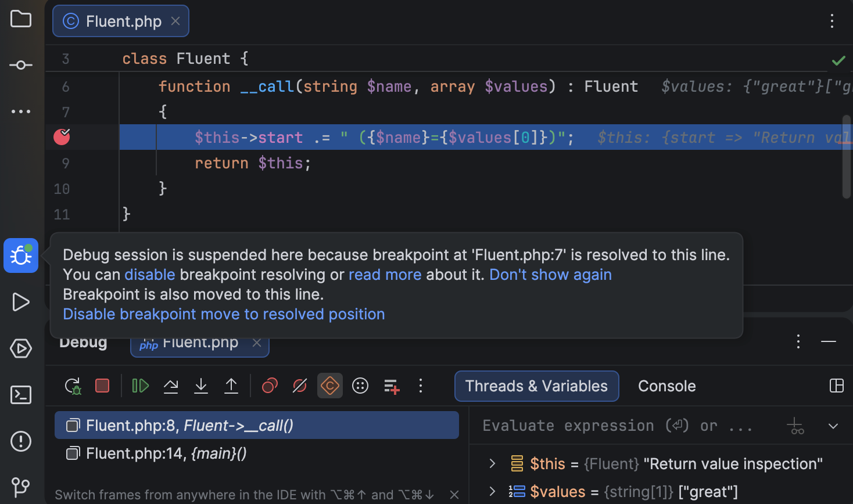Resume the suspended program
Image resolution: width=853 pixels, height=504 pixels.
tap(139, 386)
